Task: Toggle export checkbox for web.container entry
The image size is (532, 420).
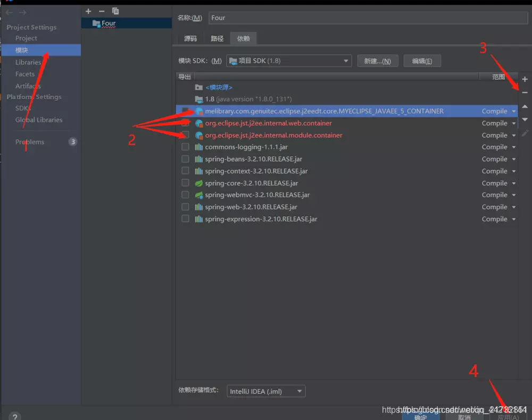Action: pos(185,123)
